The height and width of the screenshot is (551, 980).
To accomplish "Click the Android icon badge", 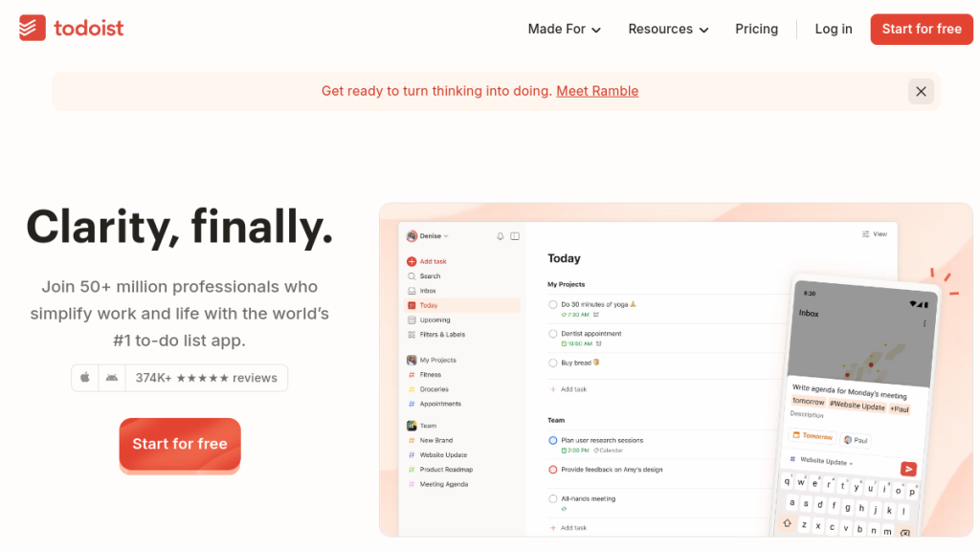I will click(112, 378).
